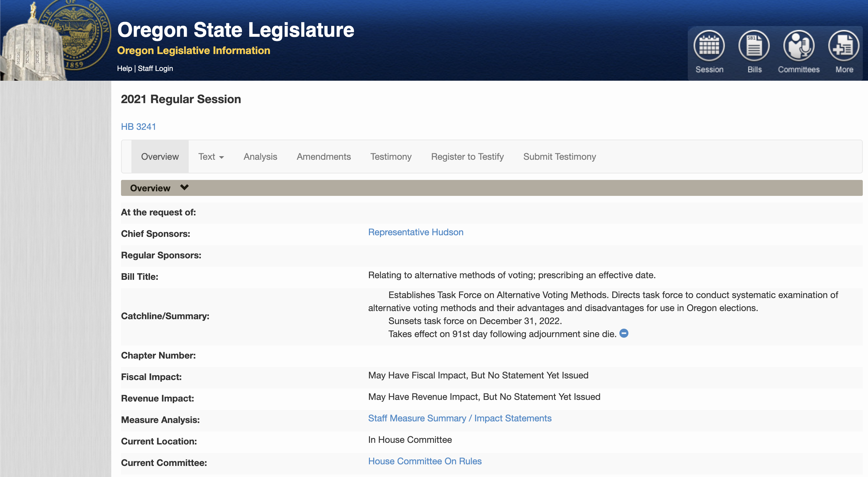Click the More plus icon
The image size is (868, 477).
point(843,46)
